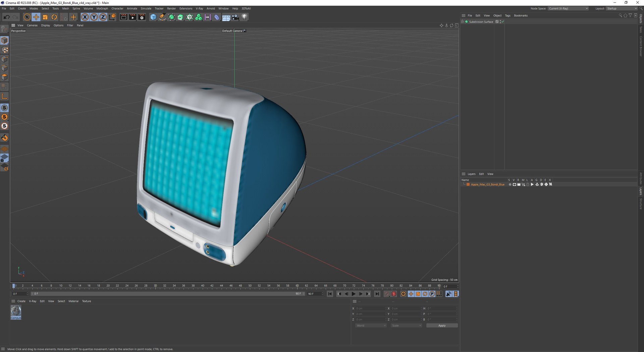This screenshot has width=644, height=352.
Task: Click Render View clapperboard icon
Action: click(123, 17)
